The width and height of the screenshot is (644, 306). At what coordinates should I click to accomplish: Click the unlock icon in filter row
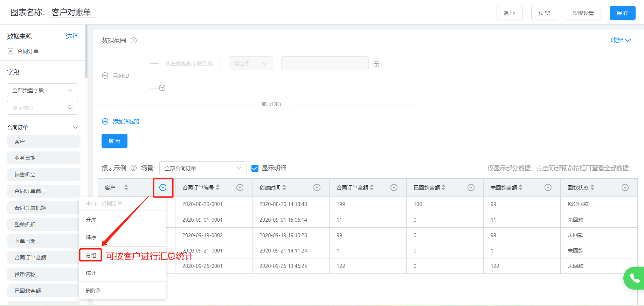pyautogui.click(x=376, y=64)
